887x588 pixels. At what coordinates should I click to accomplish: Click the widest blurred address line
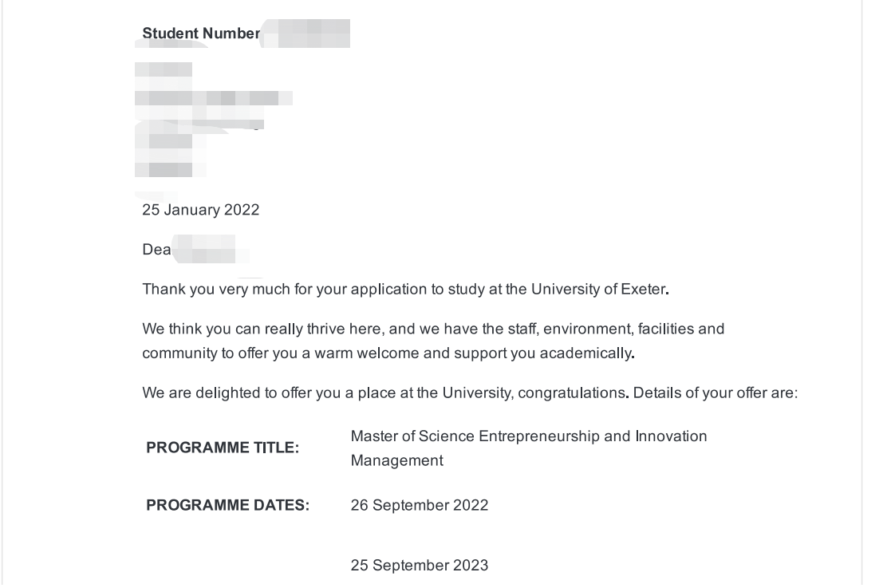click(x=214, y=98)
